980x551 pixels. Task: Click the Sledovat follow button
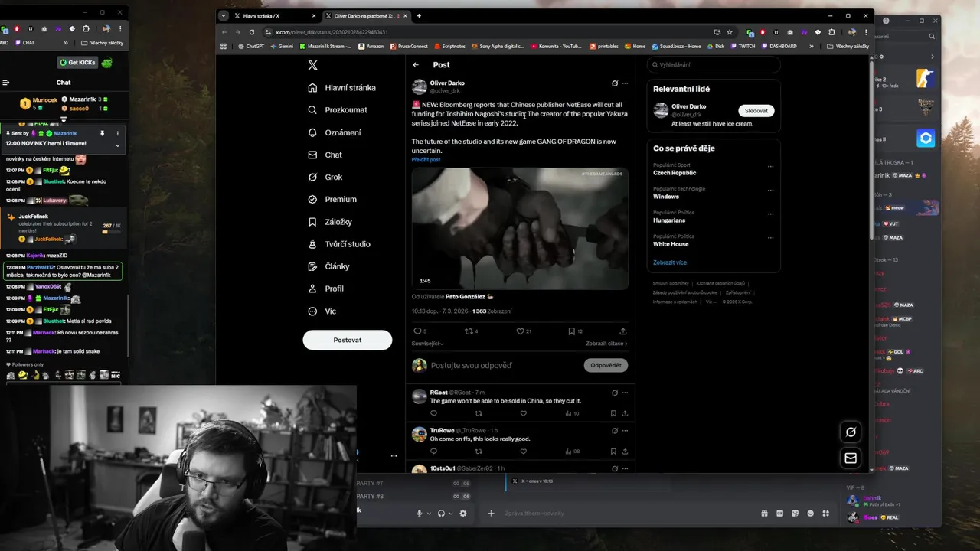(x=756, y=111)
